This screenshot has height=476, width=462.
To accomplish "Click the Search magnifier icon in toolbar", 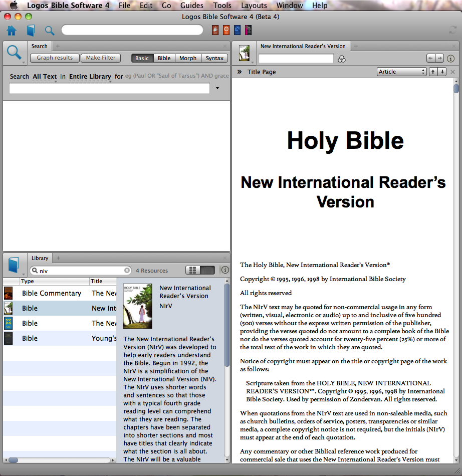I will tap(50, 31).
